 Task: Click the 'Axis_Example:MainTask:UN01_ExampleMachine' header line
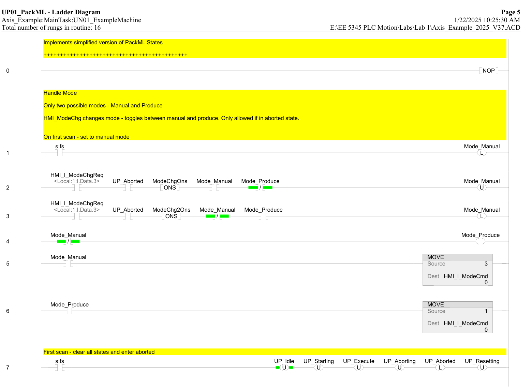pos(71,20)
